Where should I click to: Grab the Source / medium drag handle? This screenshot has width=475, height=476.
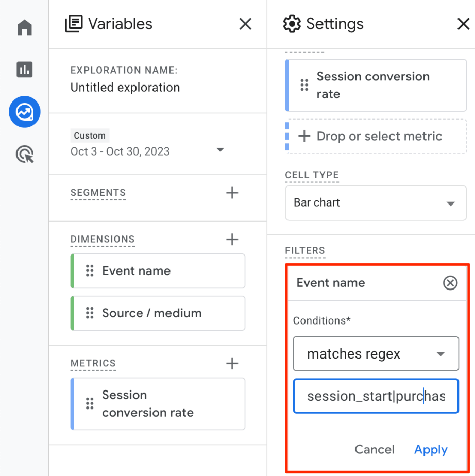tap(90, 313)
